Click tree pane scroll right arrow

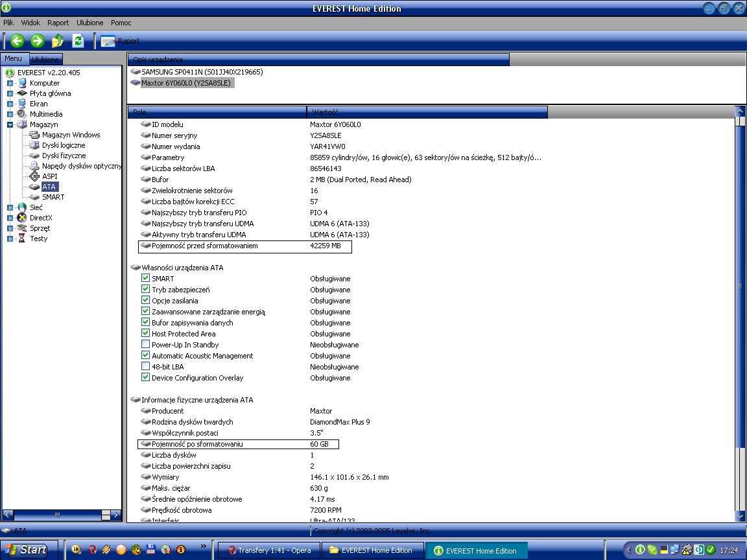click(116, 515)
